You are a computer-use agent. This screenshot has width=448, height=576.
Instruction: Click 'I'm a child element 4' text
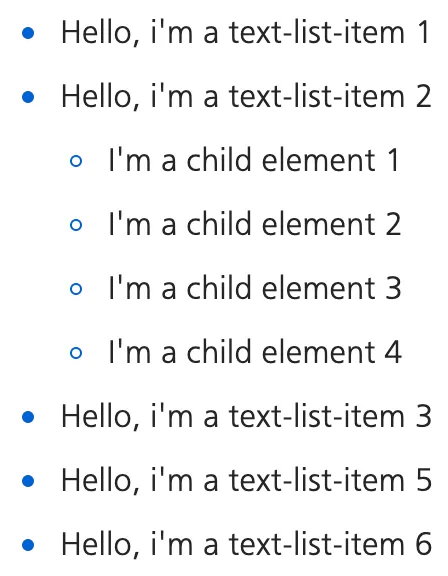pyautogui.click(x=255, y=352)
